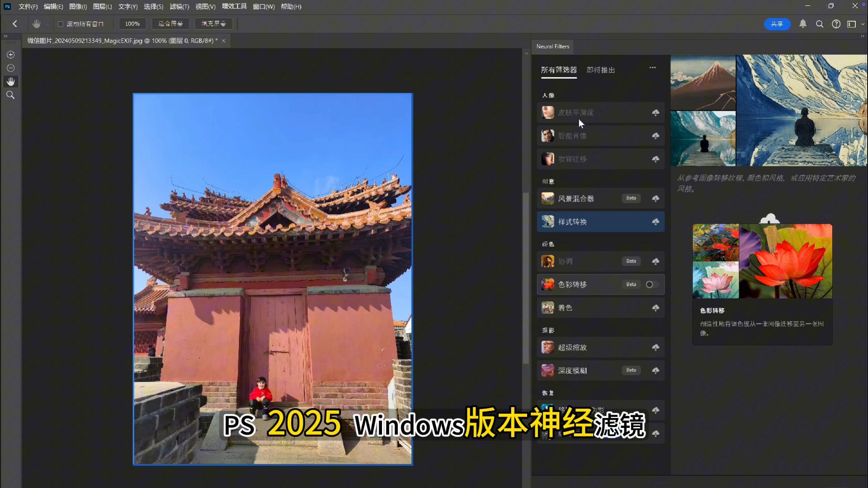Open the 编辑(E) menu

pos(53,6)
